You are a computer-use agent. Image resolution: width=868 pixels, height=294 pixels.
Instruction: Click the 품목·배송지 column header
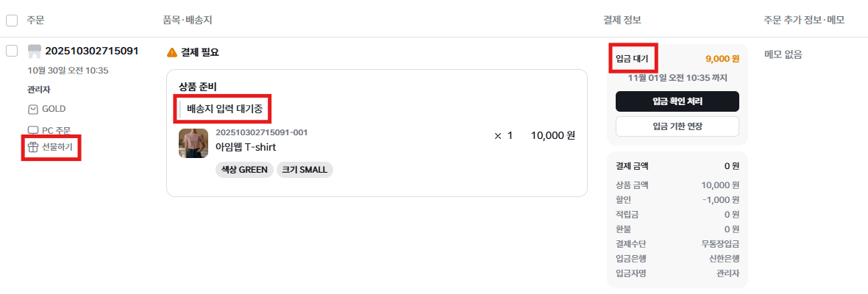point(192,20)
